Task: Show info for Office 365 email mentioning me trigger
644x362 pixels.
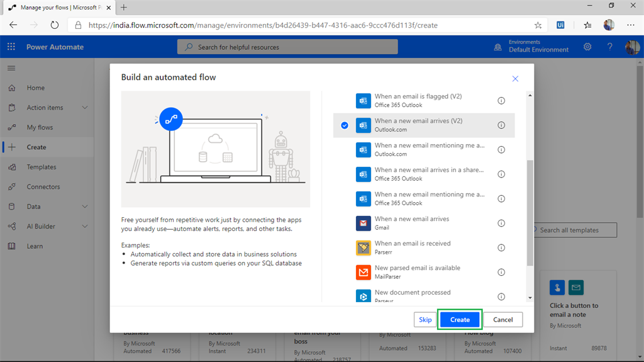Action: pyautogui.click(x=501, y=199)
